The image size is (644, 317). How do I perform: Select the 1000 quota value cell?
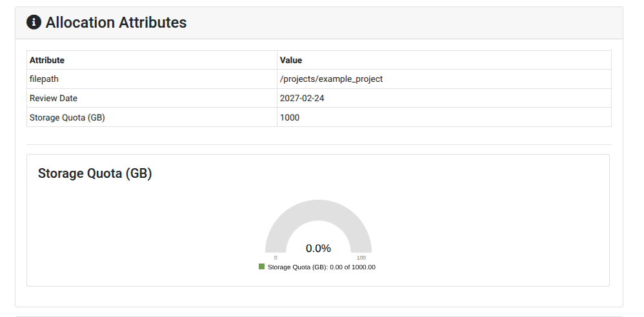[x=290, y=118]
